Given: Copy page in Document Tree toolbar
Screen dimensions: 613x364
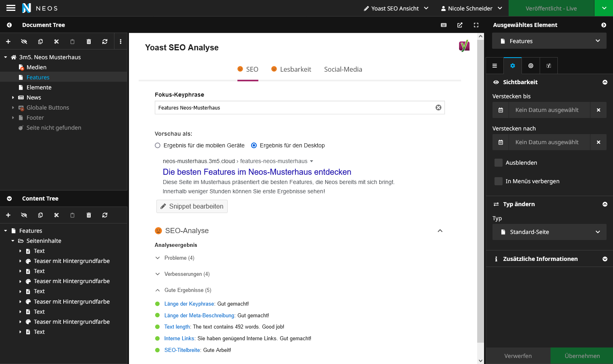Looking at the screenshot, I should point(40,41).
